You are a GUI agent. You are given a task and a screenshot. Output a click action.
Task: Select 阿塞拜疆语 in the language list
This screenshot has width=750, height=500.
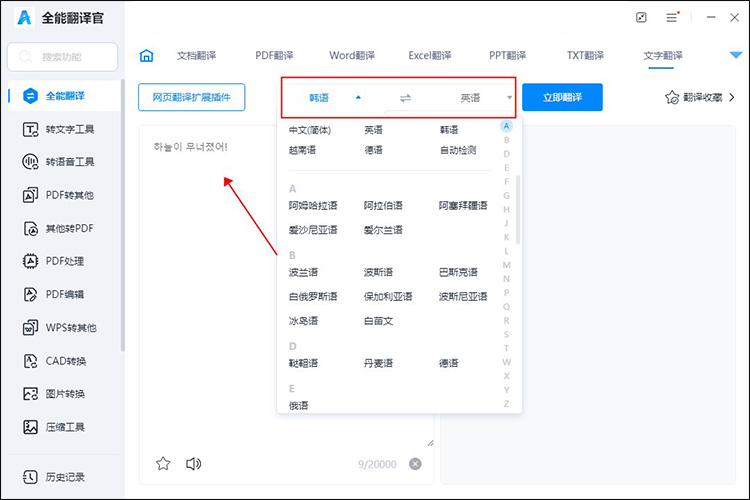click(463, 206)
